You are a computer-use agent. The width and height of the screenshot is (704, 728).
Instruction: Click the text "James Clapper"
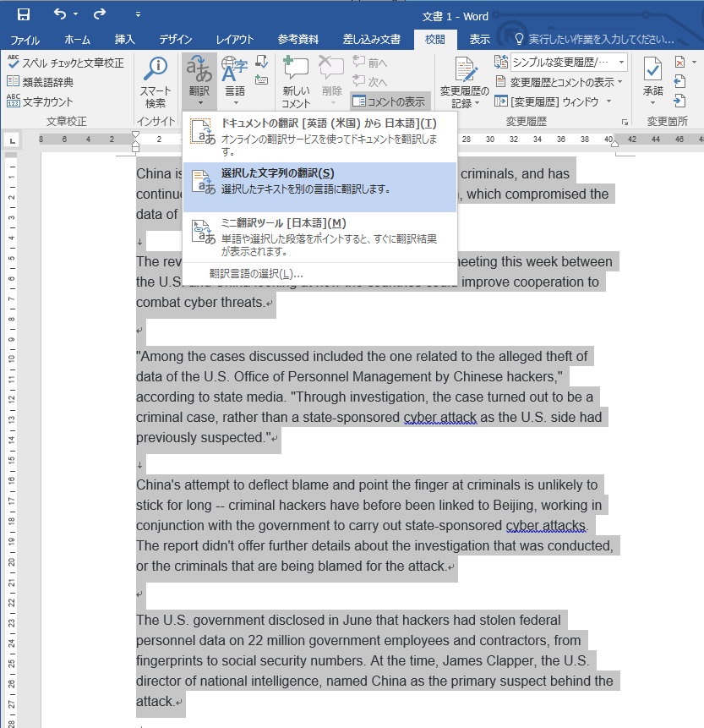click(x=489, y=660)
